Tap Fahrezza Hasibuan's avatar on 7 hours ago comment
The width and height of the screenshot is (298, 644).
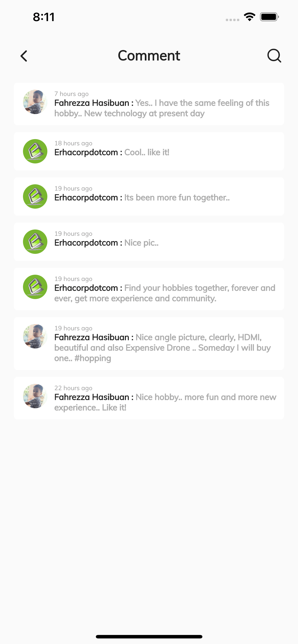click(35, 102)
